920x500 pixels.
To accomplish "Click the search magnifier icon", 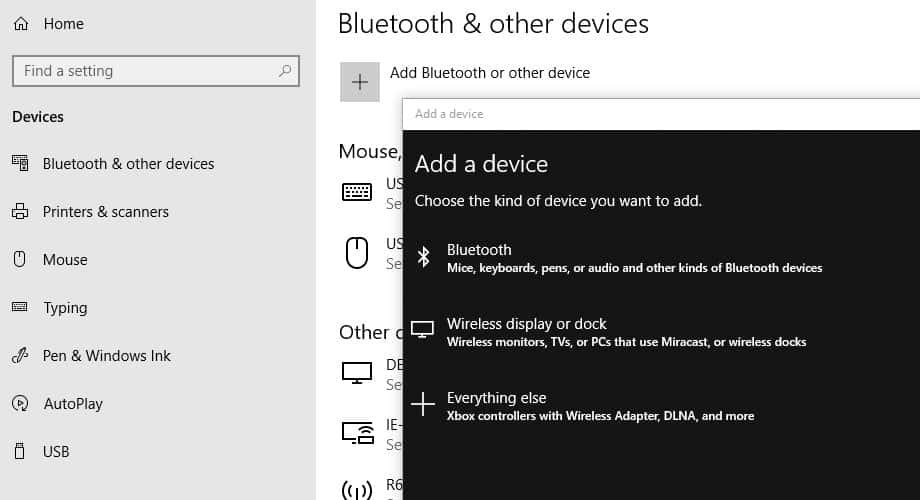I will coord(286,71).
